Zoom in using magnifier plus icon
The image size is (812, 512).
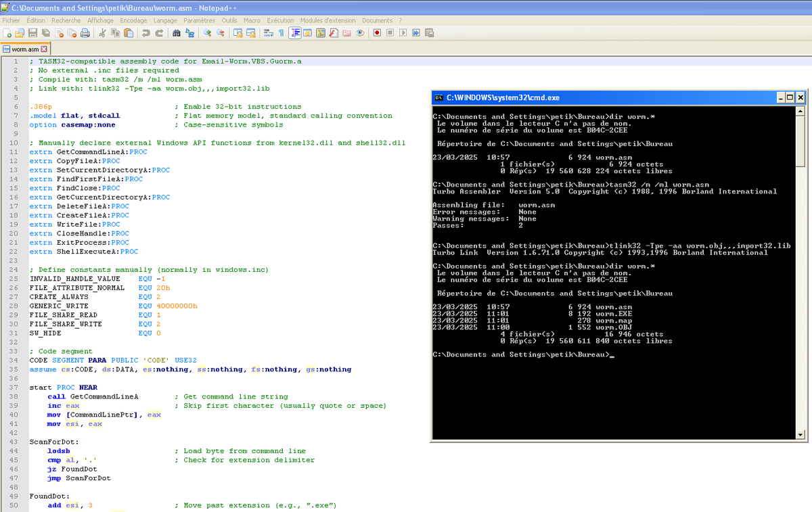207,32
